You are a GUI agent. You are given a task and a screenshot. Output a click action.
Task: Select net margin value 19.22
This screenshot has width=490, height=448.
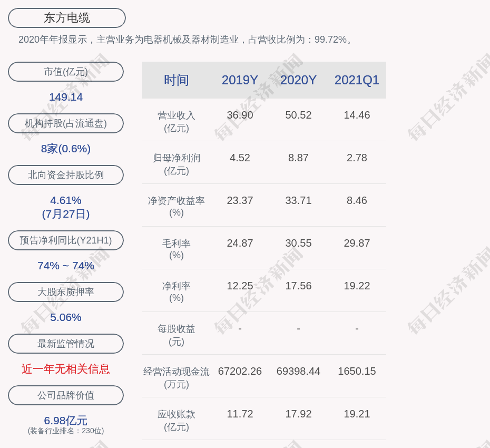(x=357, y=286)
